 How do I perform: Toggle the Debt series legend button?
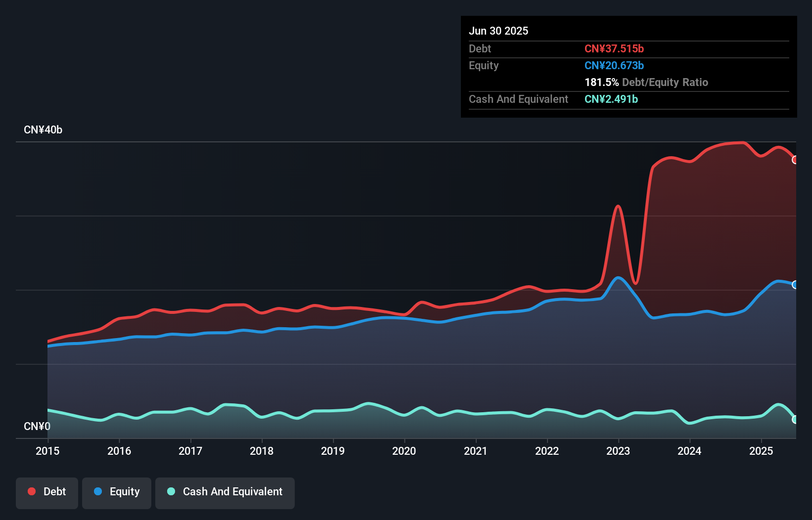click(x=47, y=493)
